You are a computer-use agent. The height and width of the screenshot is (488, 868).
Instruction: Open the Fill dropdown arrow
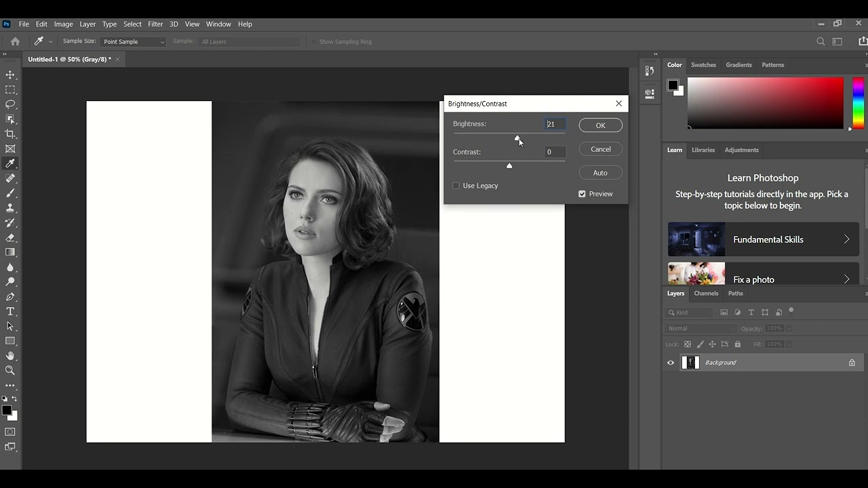point(789,344)
